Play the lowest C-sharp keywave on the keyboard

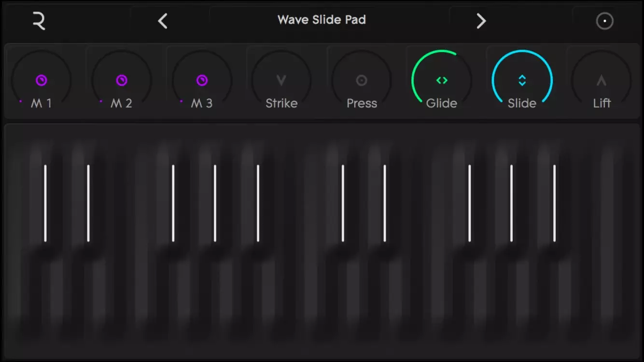click(x=45, y=203)
